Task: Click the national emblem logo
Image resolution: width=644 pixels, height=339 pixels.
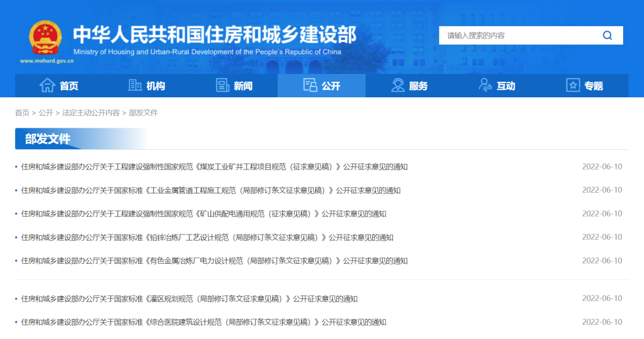Action: click(45, 38)
